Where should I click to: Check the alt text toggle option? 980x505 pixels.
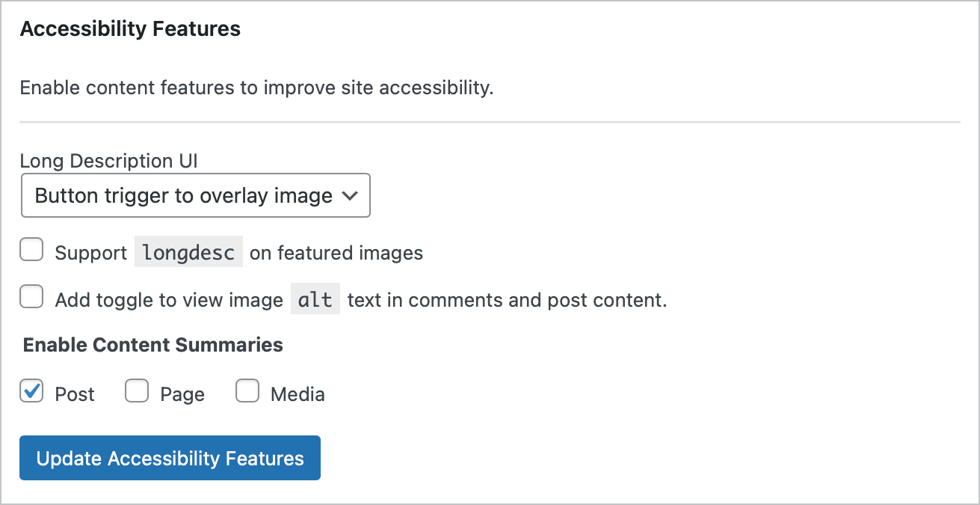(x=31, y=297)
